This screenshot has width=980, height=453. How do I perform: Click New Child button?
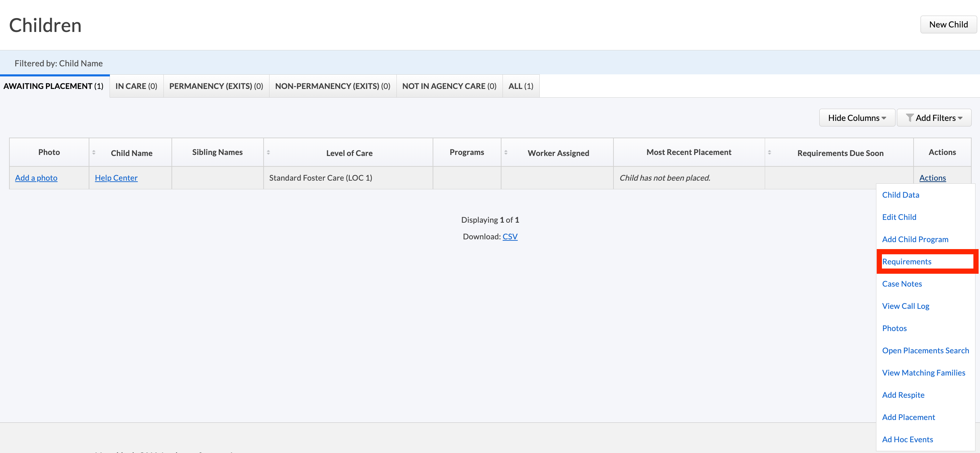point(948,25)
